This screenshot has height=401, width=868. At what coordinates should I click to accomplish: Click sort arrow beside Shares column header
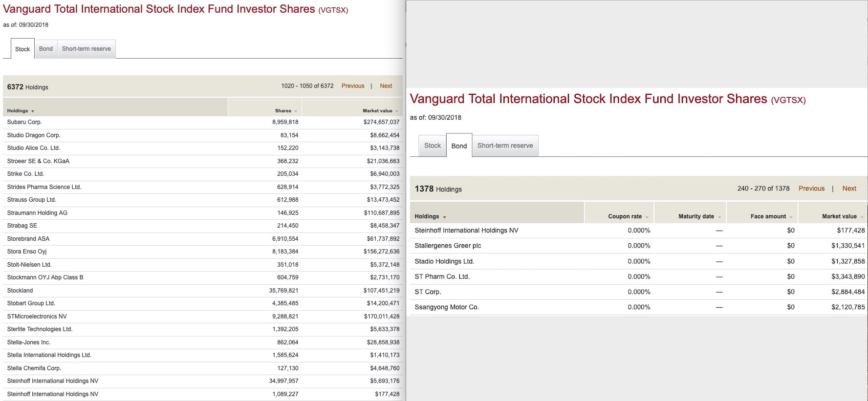[296, 111]
